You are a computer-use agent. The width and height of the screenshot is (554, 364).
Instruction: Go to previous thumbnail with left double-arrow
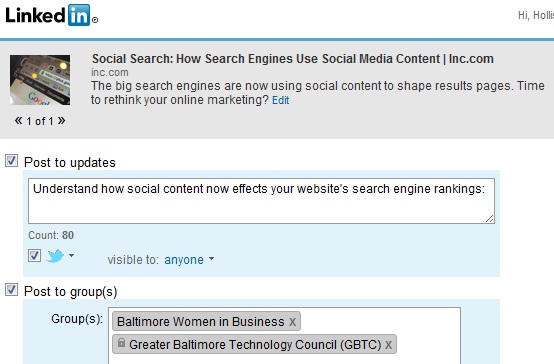tap(18, 121)
